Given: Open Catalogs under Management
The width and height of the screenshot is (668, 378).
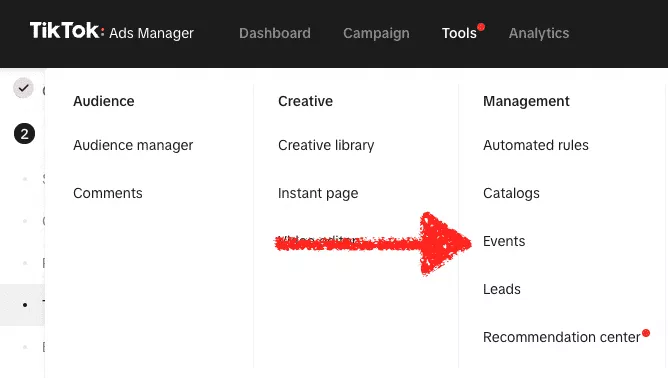Looking at the screenshot, I should tap(511, 193).
